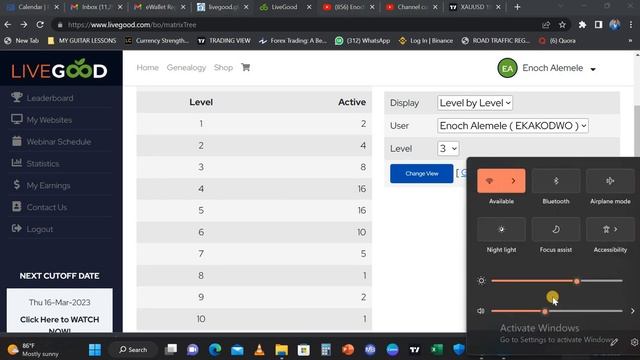Adjust the volume slider
The image size is (640, 360).
[557, 311]
